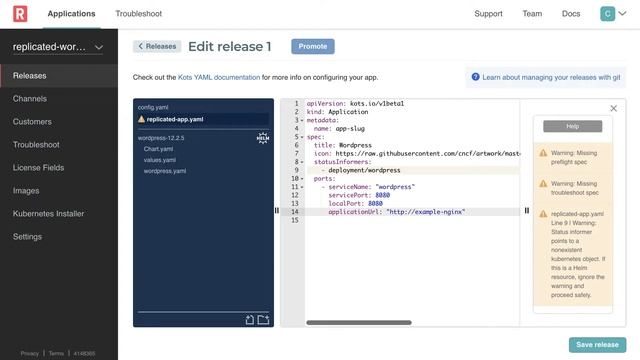Open Kots YAML documentation link
This screenshot has width=640, height=360.
(x=219, y=77)
